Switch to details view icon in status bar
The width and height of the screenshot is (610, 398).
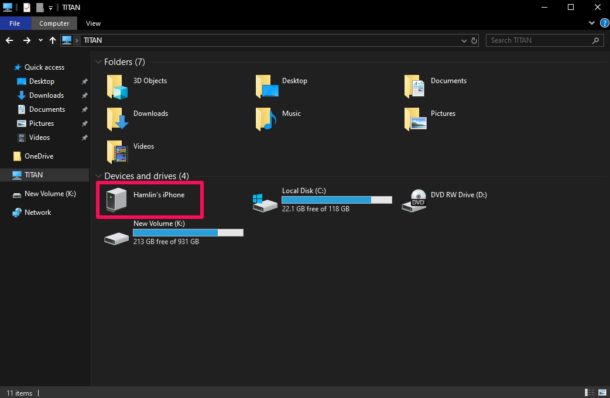click(x=589, y=392)
